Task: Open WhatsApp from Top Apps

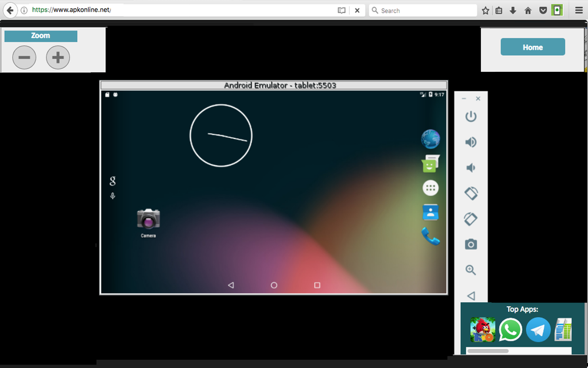Action: [x=510, y=330]
